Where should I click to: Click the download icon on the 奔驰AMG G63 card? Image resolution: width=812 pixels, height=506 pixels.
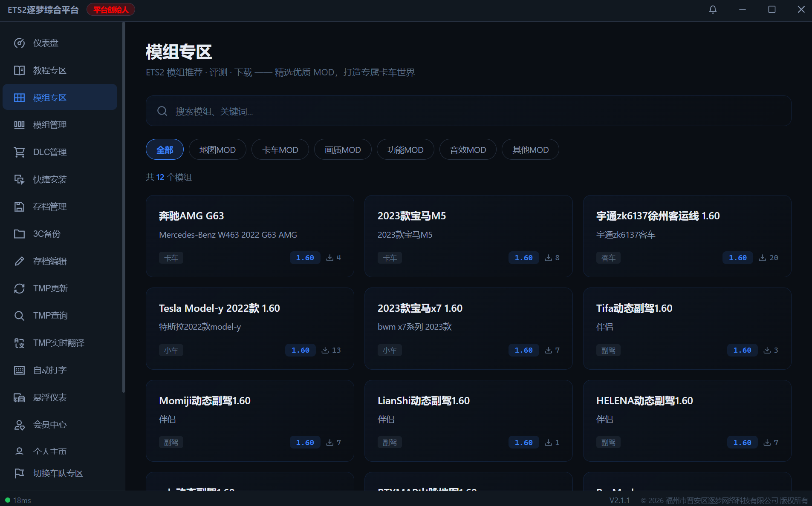329,258
